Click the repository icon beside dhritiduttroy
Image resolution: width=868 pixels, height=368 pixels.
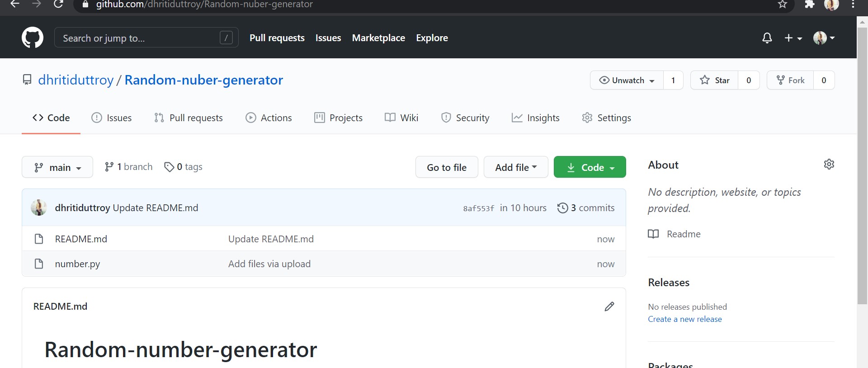click(27, 80)
